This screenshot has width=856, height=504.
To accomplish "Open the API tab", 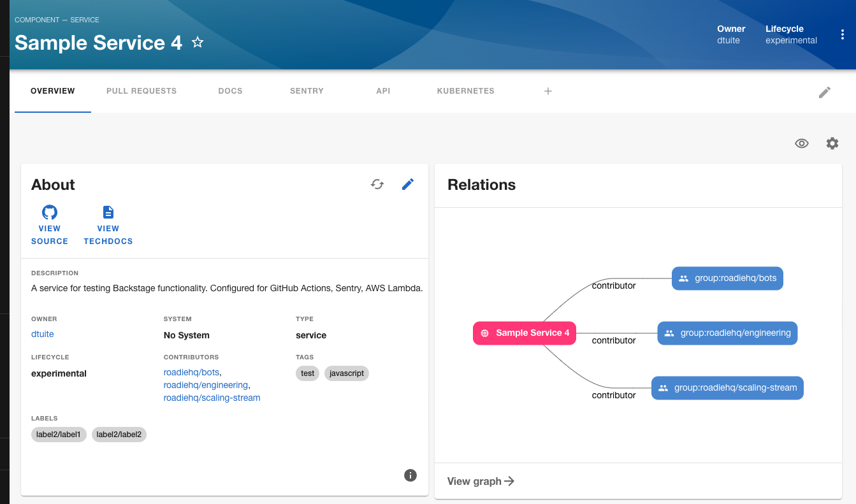I will coord(383,91).
